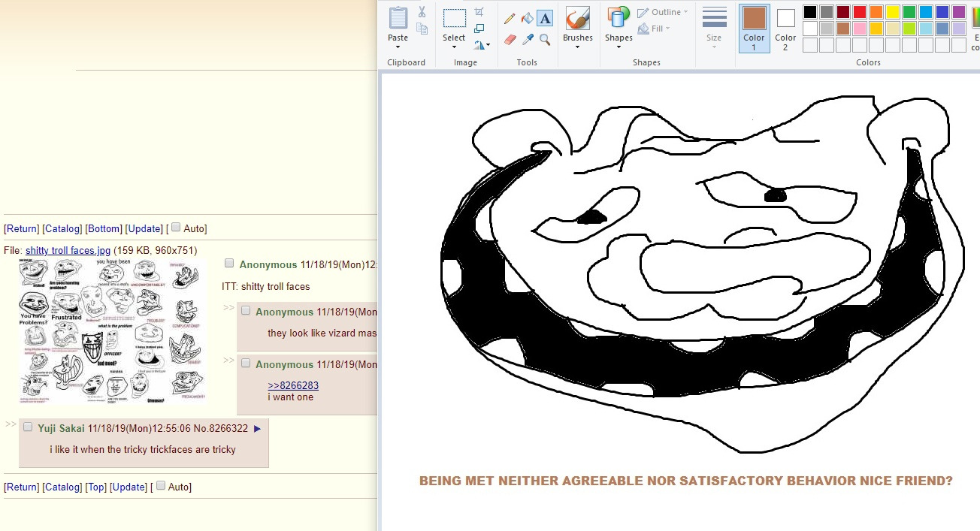Image resolution: width=980 pixels, height=531 pixels.
Task: Check the Yuji Sakai post checkbox
Action: tap(28, 427)
